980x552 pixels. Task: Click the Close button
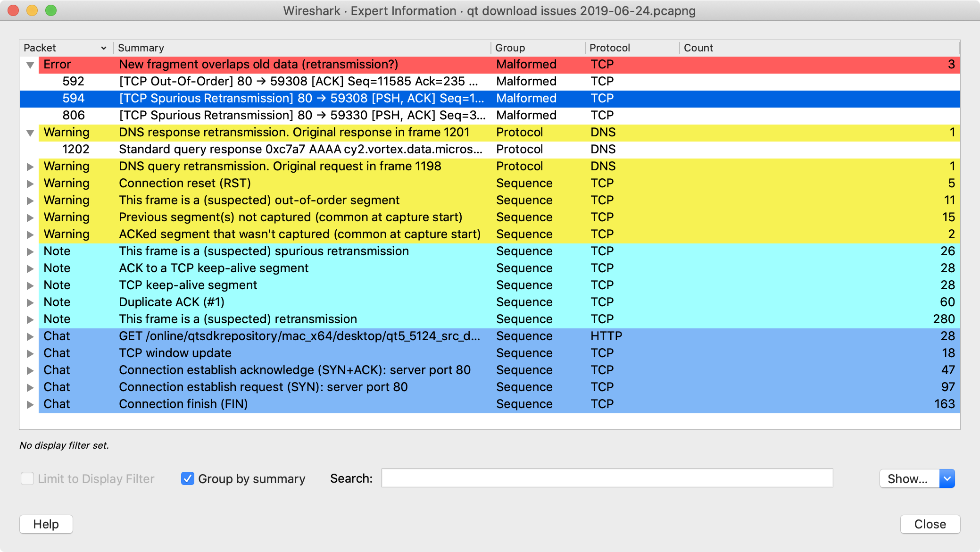click(929, 524)
